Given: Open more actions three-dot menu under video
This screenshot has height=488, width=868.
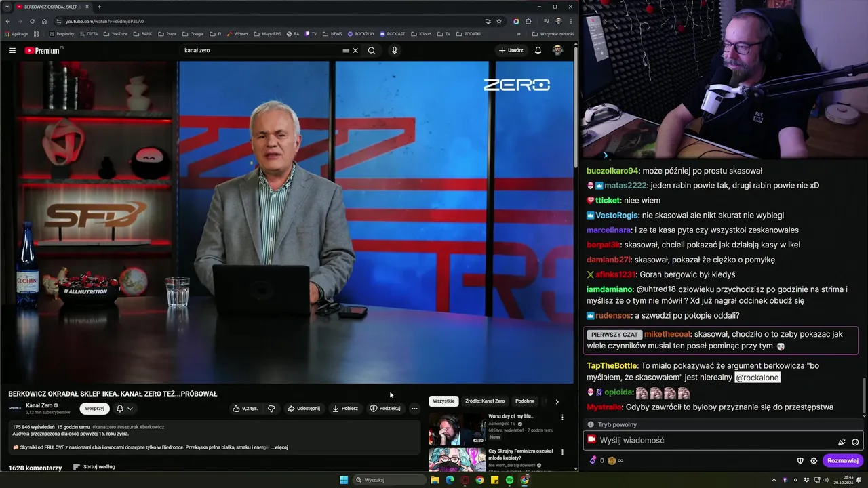Looking at the screenshot, I should (x=414, y=409).
